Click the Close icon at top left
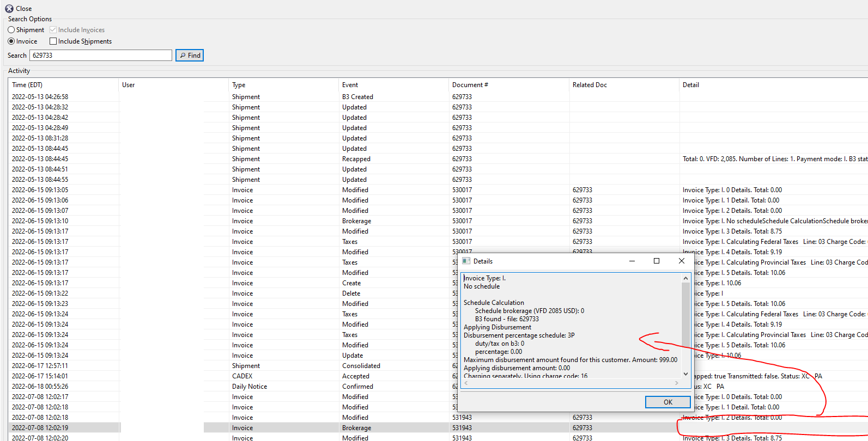The width and height of the screenshot is (868, 441). tap(9, 9)
